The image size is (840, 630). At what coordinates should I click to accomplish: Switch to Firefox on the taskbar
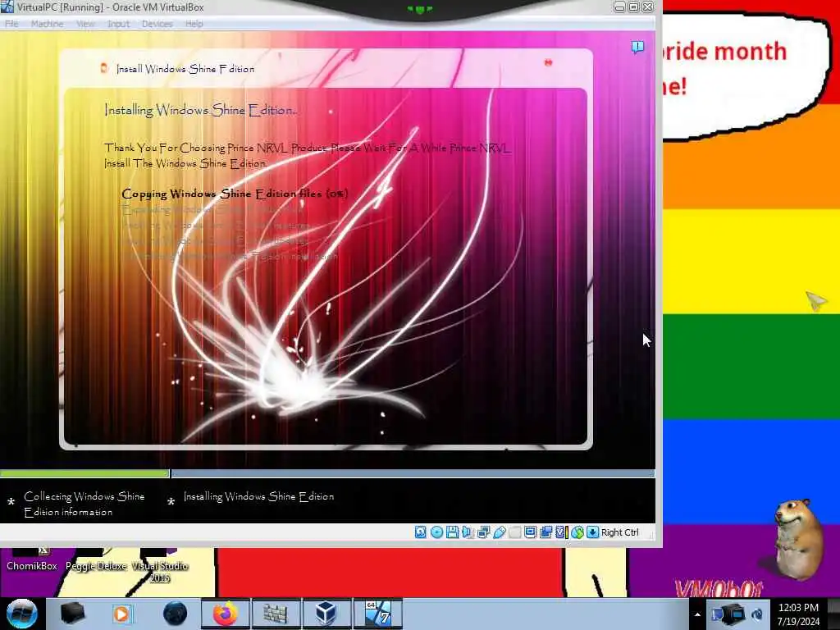[x=226, y=614]
